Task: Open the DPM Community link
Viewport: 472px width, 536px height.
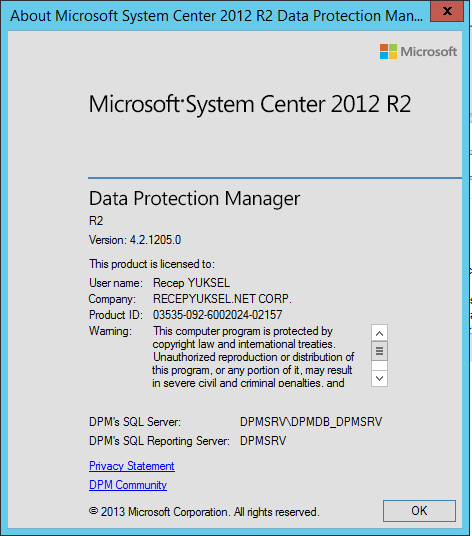Action: (x=128, y=485)
